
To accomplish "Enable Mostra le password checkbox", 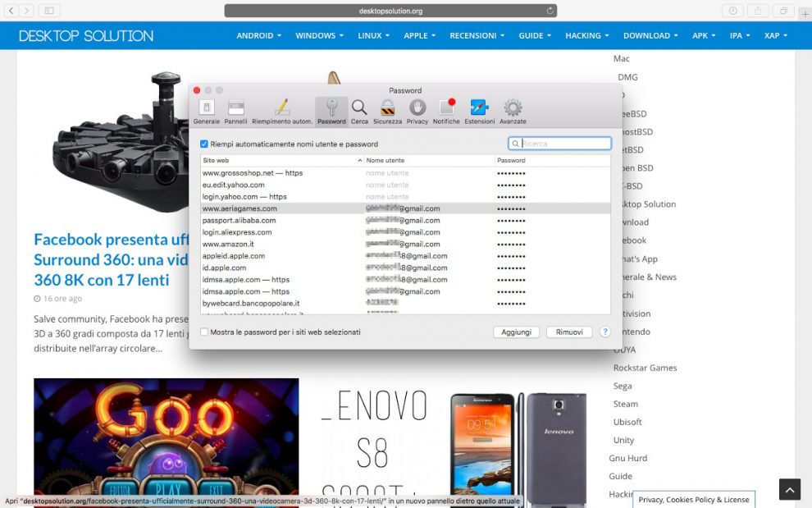I will tap(204, 332).
